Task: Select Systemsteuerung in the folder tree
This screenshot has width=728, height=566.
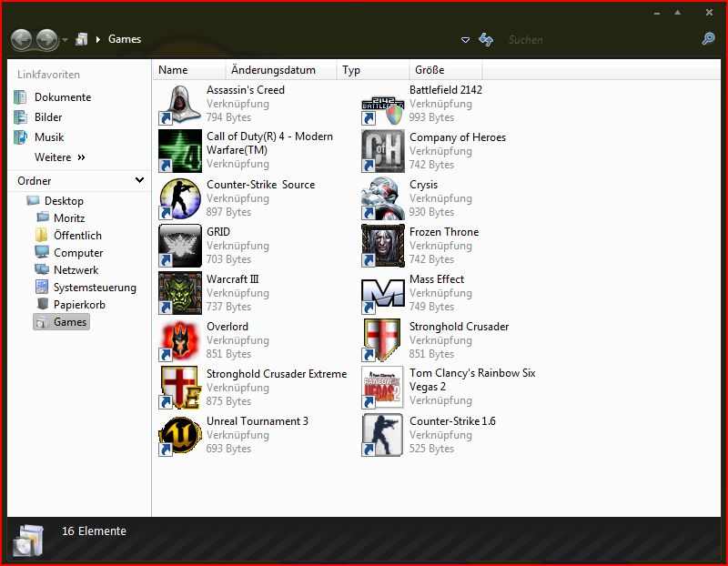Action: coord(86,288)
